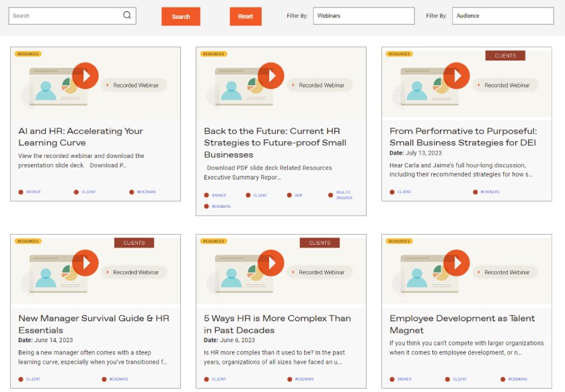565x392 pixels.
Task: Open New Manager Survival Guide & HR Essentials
Action: pos(93,324)
